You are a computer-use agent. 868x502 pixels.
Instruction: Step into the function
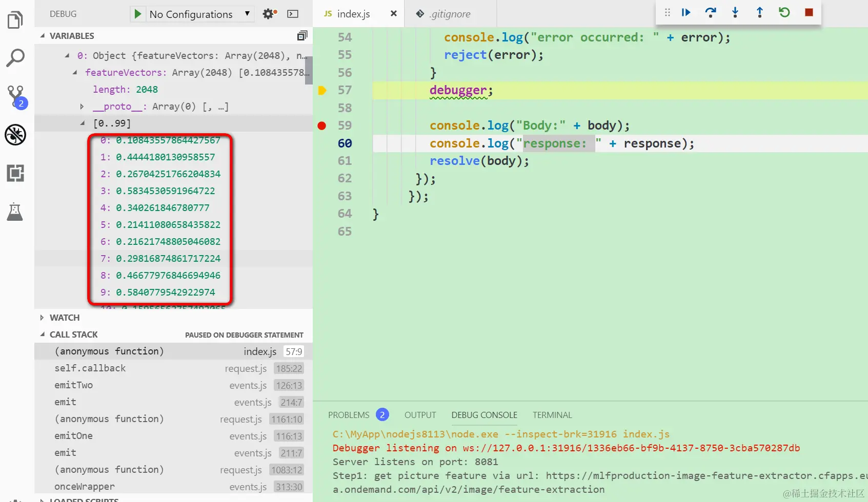pyautogui.click(x=735, y=12)
